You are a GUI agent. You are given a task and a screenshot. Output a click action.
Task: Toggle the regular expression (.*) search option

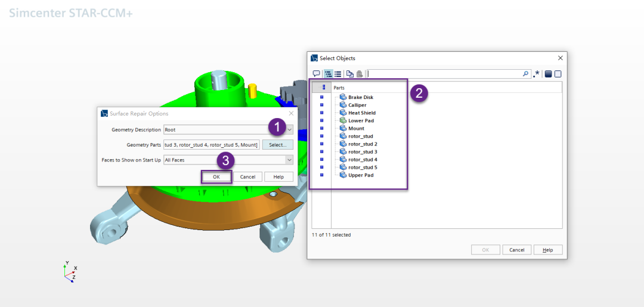(537, 74)
